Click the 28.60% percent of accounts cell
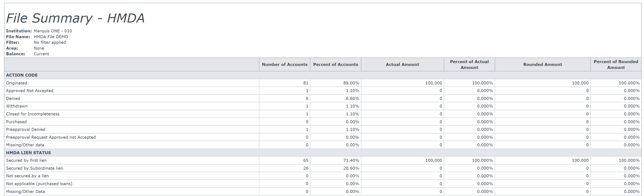644x196 pixels. pyautogui.click(x=351, y=168)
